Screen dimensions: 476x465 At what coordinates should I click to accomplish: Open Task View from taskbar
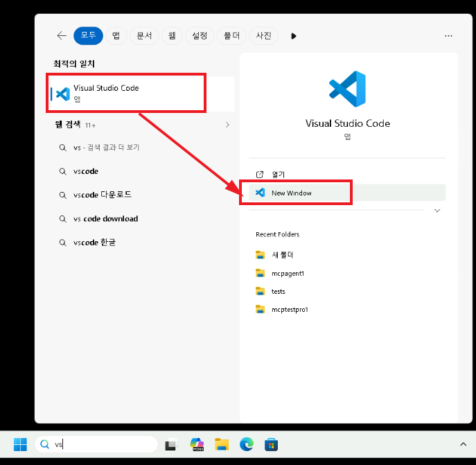pyautogui.click(x=171, y=445)
